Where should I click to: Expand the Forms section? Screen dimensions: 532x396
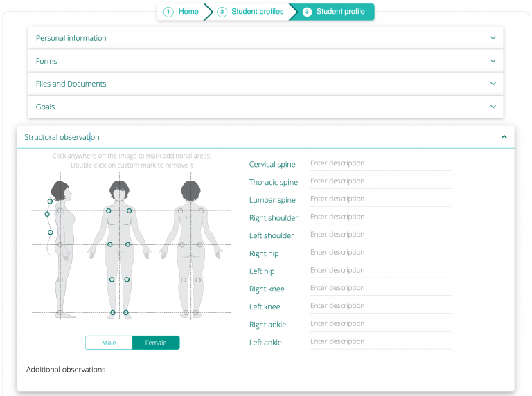click(x=265, y=61)
